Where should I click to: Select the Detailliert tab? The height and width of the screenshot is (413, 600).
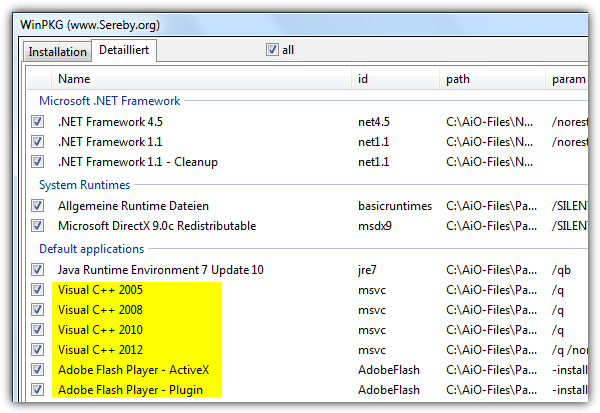124,50
